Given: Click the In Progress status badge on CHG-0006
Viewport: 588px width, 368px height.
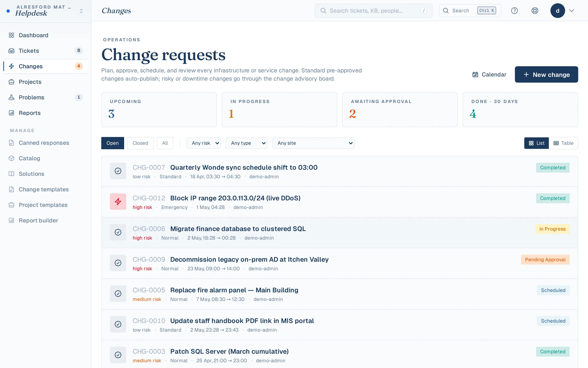Looking at the screenshot, I should click(552, 229).
